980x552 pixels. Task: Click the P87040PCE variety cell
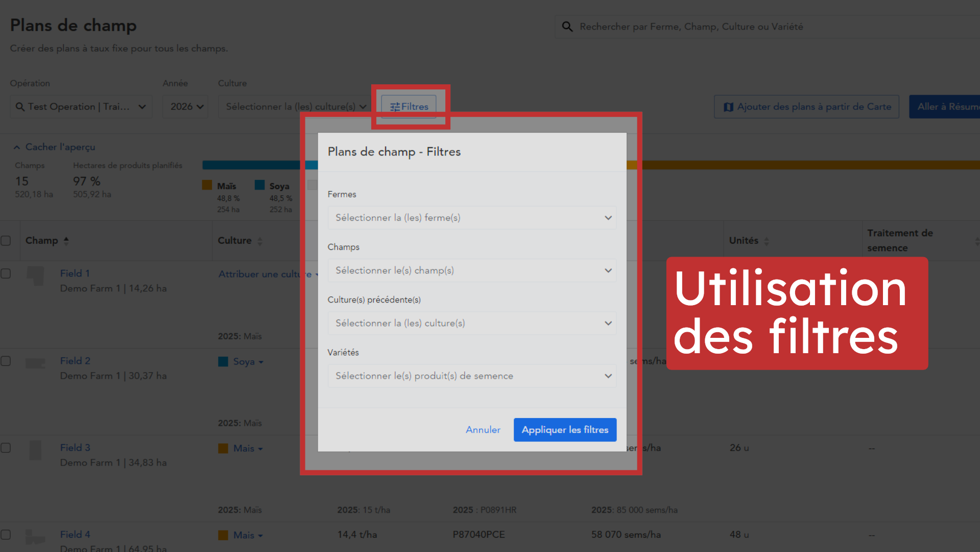479,535
